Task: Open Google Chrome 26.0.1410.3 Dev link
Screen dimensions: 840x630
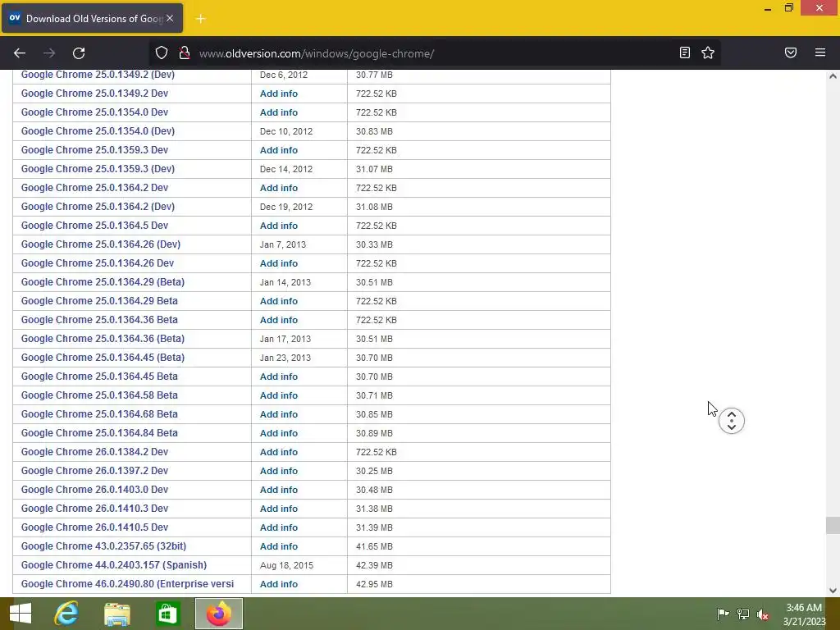Action: [x=94, y=509]
